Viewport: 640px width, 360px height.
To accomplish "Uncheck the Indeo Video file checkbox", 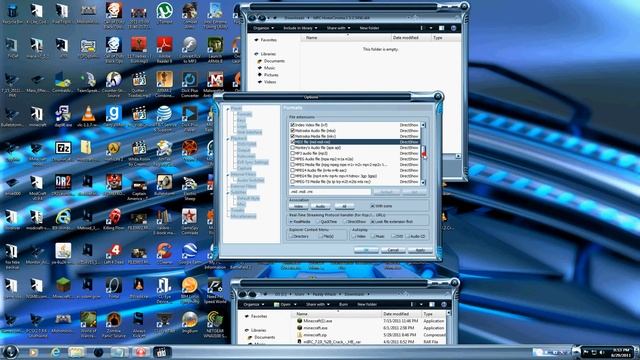I will (292, 125).
